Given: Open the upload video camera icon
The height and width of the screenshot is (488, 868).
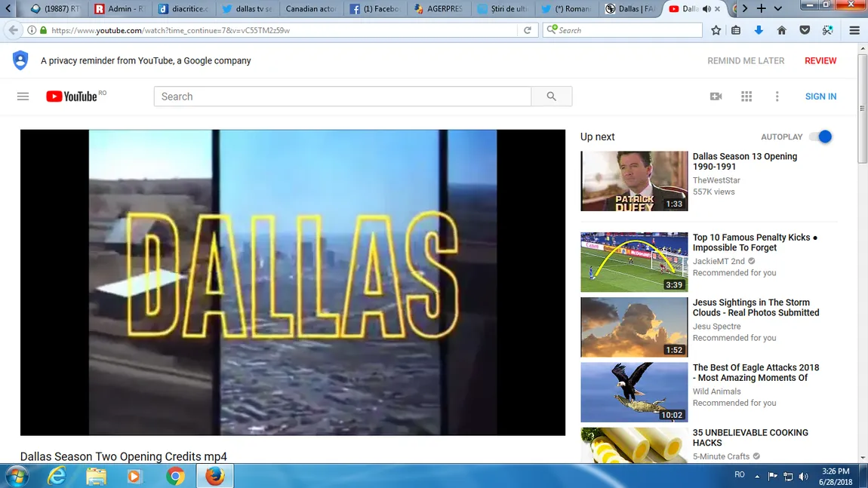Looking at the screenshot, I should pyautogui.click(x=716, y=97).
